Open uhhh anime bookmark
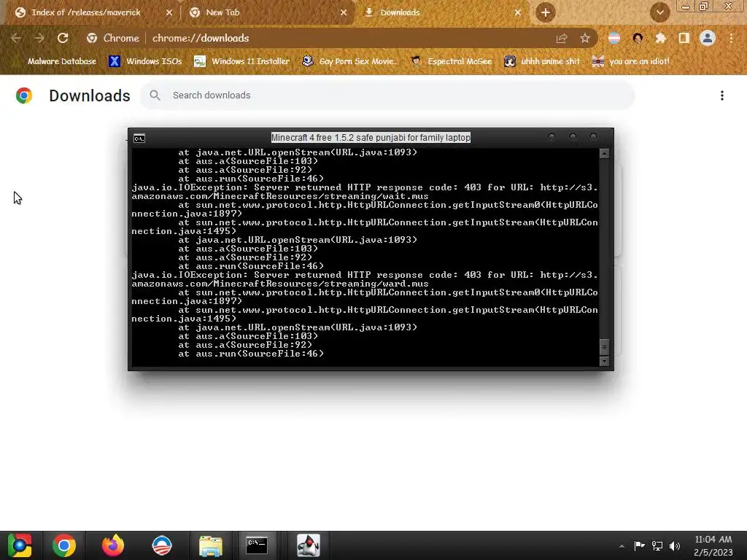Screen dimensions: 747x560 (543, 61)
